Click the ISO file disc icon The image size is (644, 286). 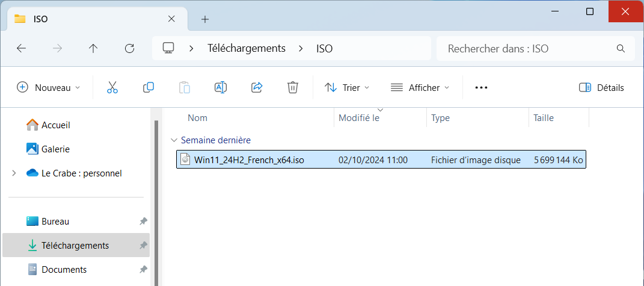(x=185, y=160)
